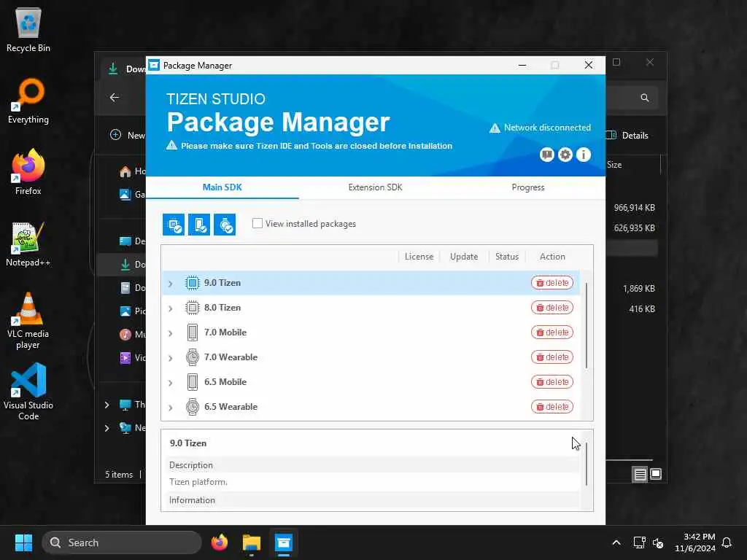Viewport: 747px width, 560px height.
Task: Click the network display tray icon
Action: pos(639,542)
